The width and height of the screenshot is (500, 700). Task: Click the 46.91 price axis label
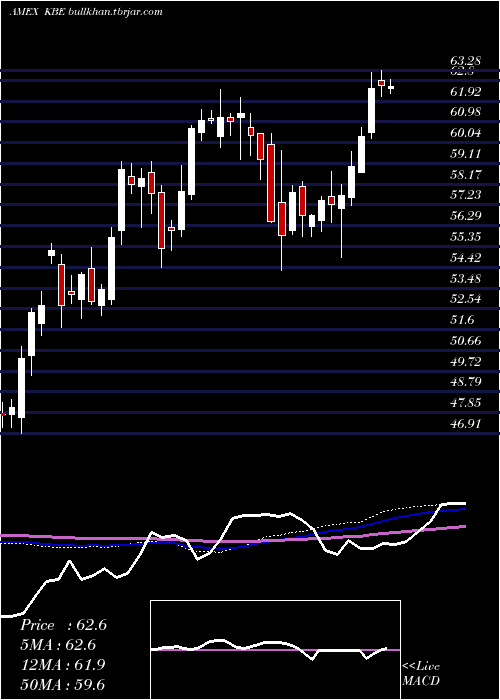[466, 424]
